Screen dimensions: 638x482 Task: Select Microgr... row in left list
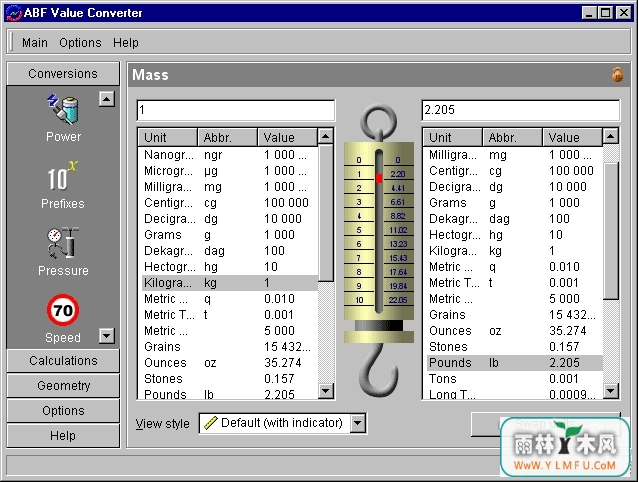coord(228,171)
